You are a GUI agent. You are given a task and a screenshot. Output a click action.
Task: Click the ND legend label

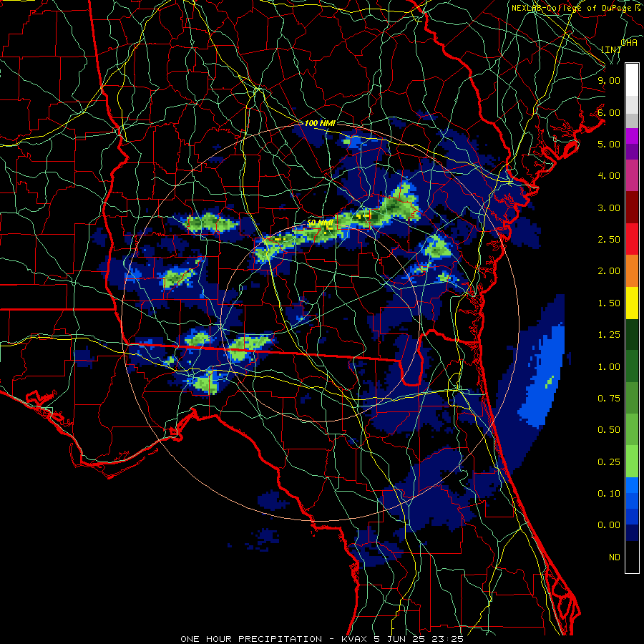coord(615,557)
